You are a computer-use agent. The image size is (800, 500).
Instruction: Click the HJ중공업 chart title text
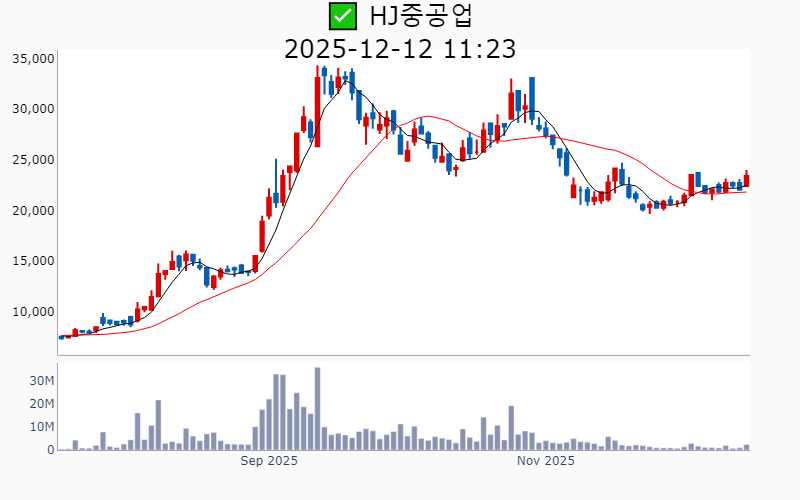tap(422, 16)
